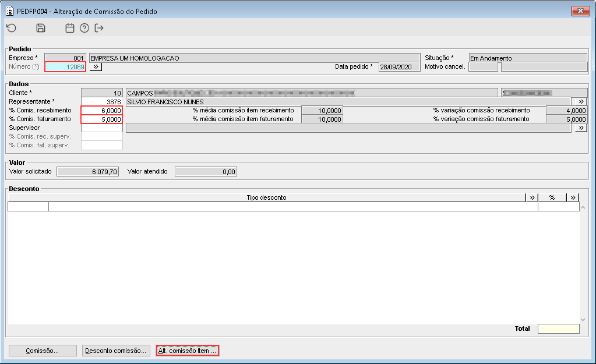The image size is (596, 364).
Task: Click the exit door toolbar icon
Action: pyautogui.click(x=99, y=28)
